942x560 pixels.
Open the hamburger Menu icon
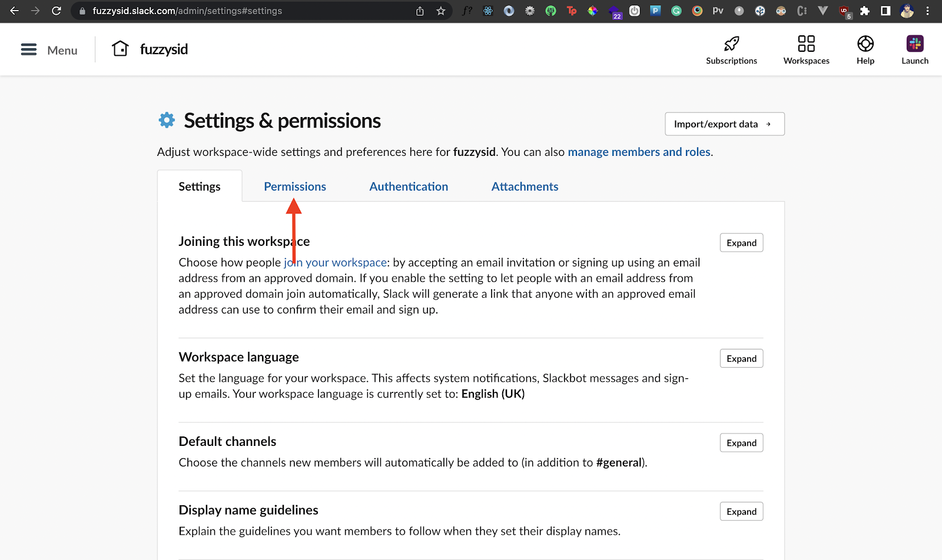pos(29,49)
